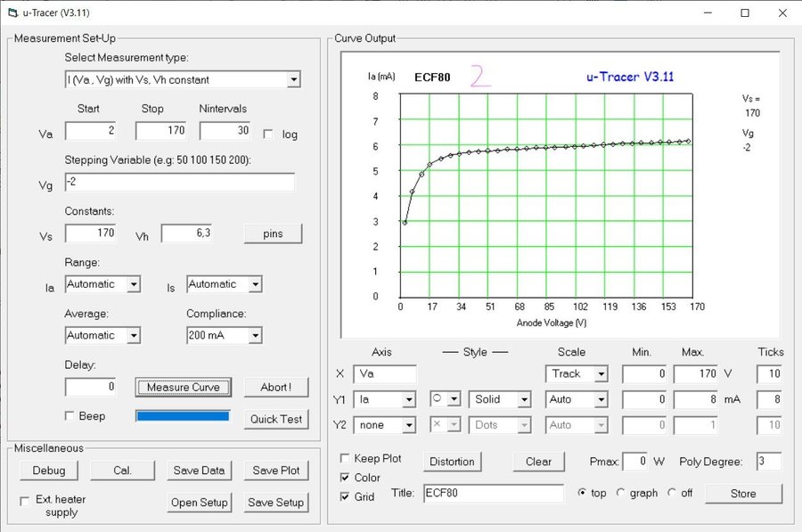Viewport: 802px width, 532px height.
Task: Expand the Ia Range dropdown
Action: (133, 284)
